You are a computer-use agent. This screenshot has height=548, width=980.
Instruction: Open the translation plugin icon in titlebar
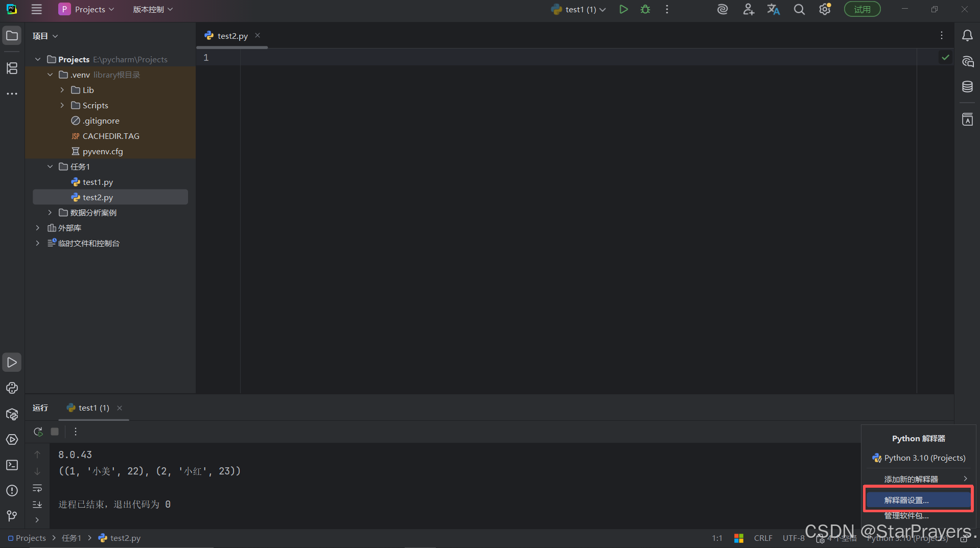(x=773, y=9)
